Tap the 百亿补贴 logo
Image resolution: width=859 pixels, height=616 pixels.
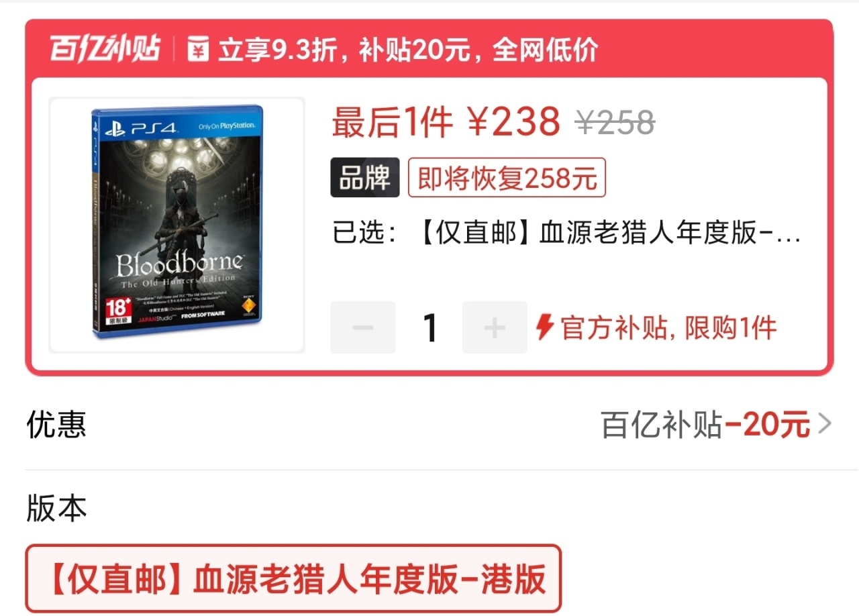pos(104,50)
